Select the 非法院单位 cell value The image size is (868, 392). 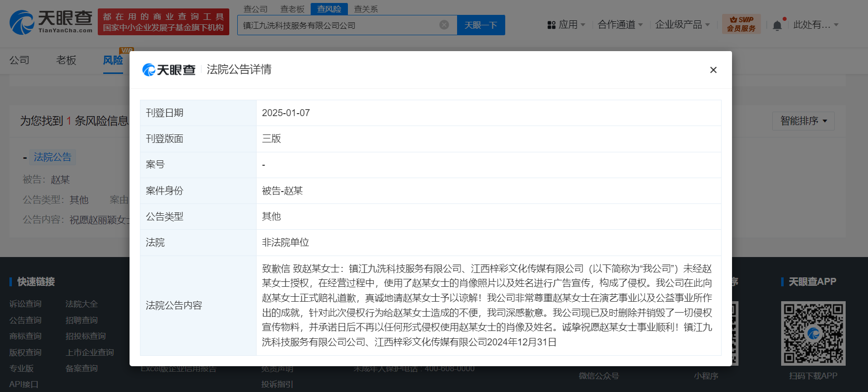[x=285, y=242]
